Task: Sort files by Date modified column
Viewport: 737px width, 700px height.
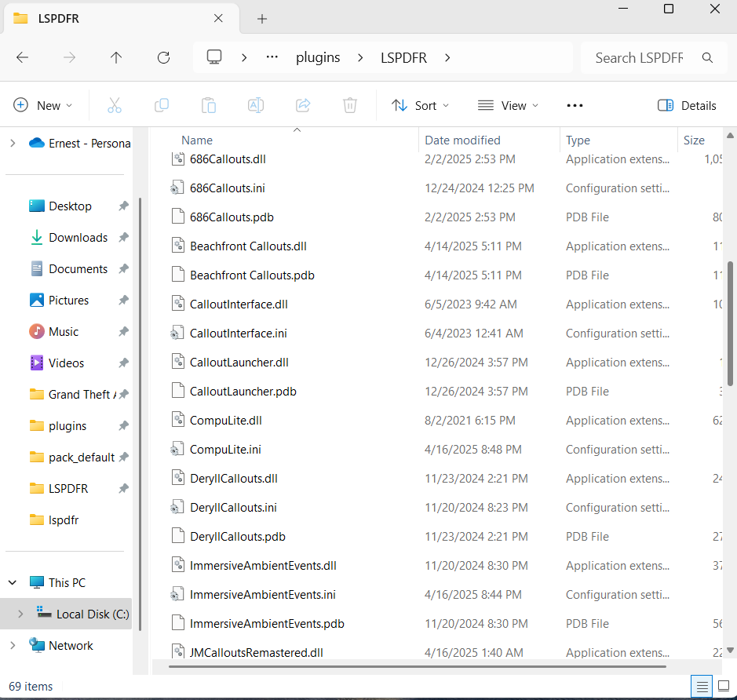Action: (462, 140)
